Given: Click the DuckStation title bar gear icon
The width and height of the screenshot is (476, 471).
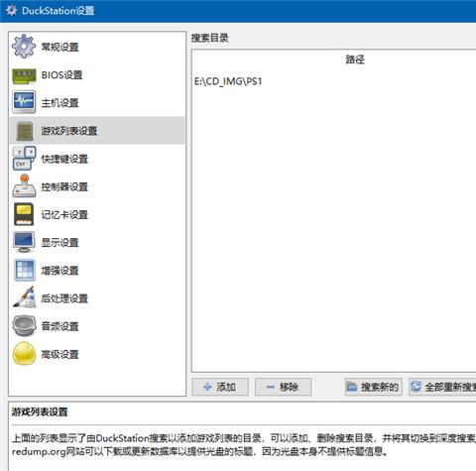Looking at the screenshot, I should click(x=11, y=10).
